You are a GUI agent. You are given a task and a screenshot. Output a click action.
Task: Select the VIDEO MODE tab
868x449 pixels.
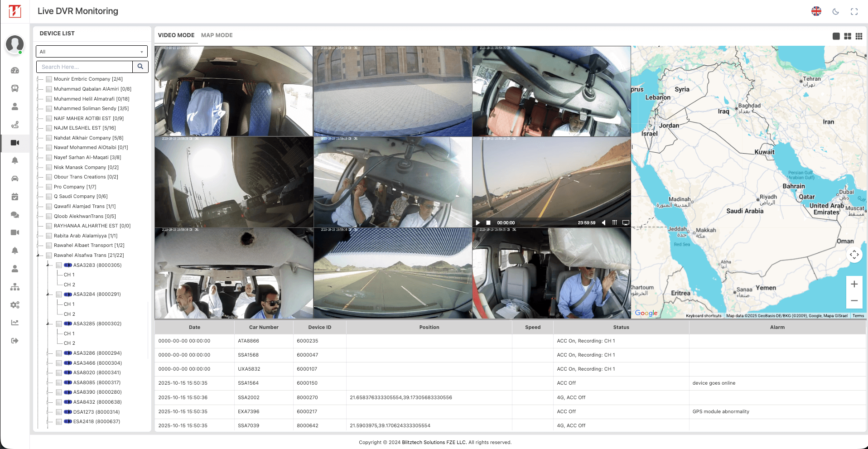[x=176, y=35]
